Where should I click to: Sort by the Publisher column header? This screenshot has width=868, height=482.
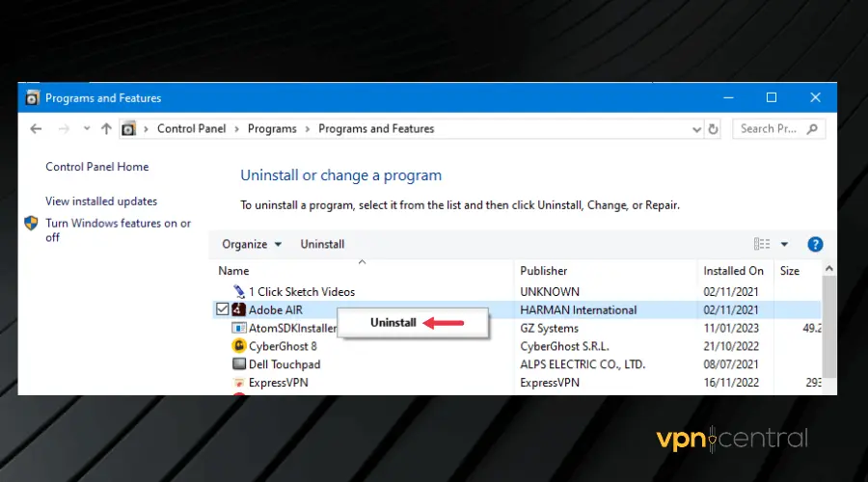(x=544, y=271)
